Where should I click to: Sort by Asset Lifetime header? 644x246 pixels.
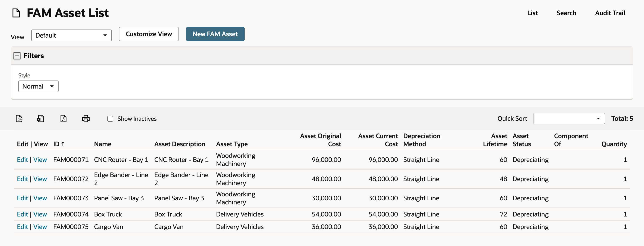click(x=495, y=140)
